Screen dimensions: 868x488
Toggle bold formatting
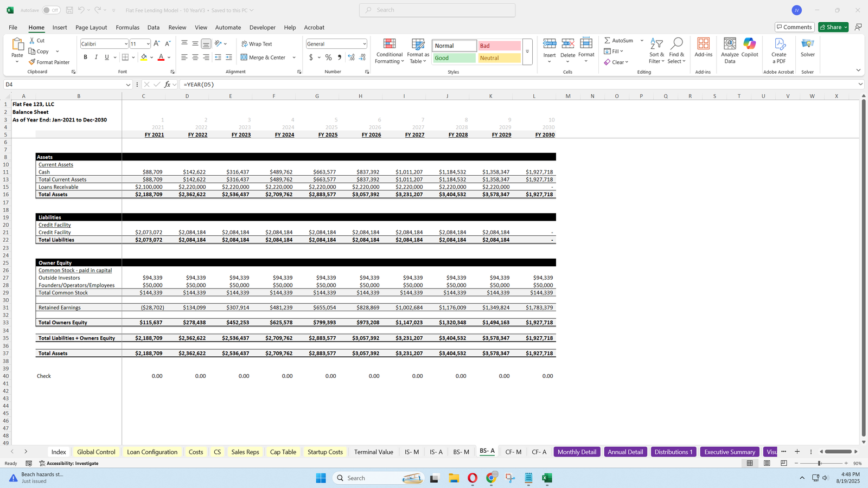[85, 57]
